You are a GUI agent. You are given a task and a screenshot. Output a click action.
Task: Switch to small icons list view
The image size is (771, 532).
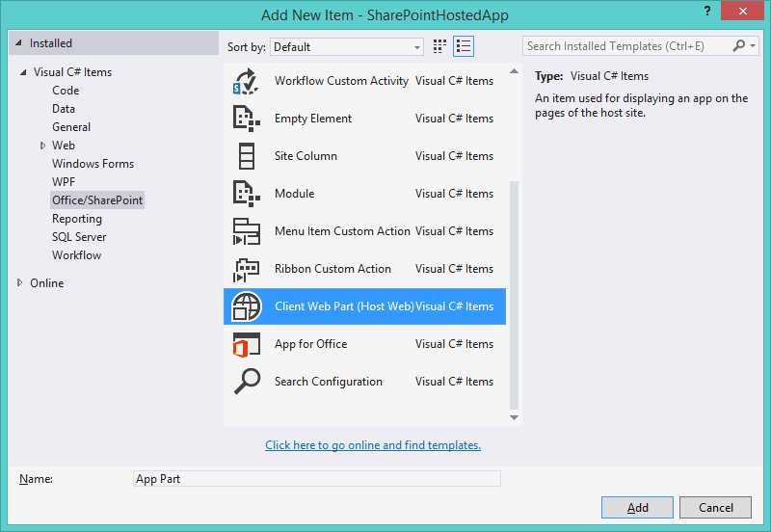pos(464,46)
